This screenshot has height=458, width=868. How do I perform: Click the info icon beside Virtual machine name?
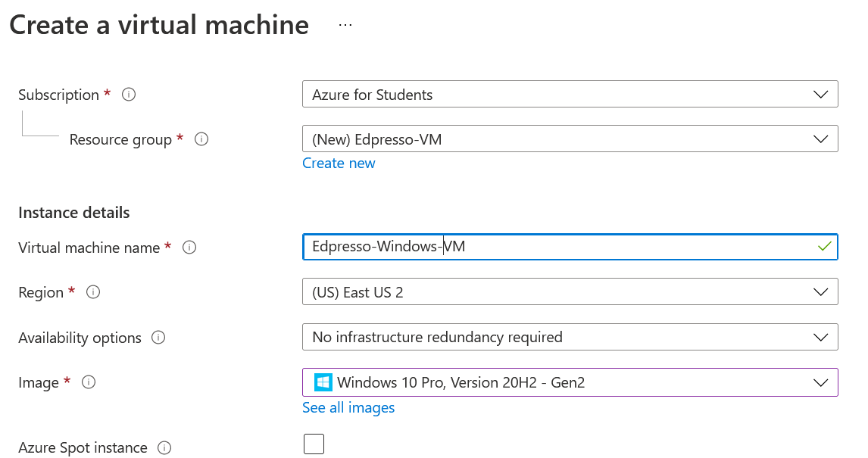[x=190, y=248]
